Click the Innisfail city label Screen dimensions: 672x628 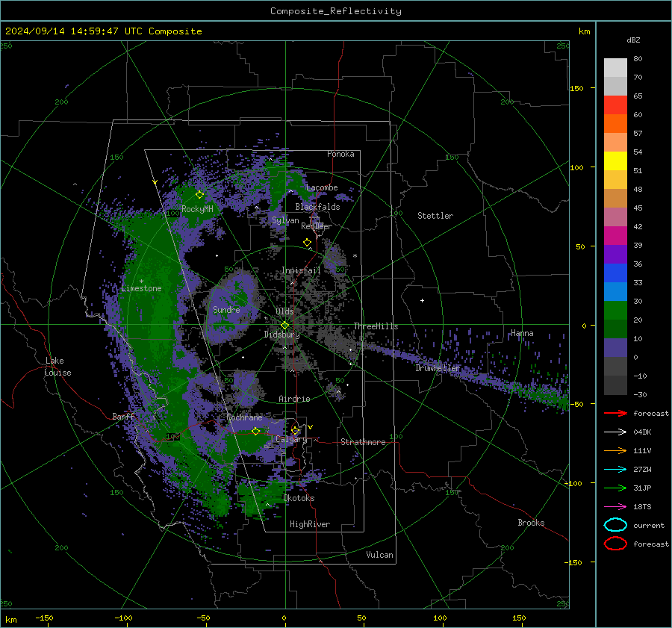click(301, 270)
